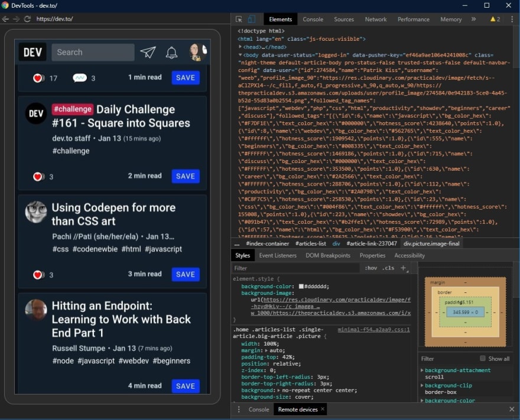Click the warnings count icon
This screenshot has width=520, height=420.
[495, 19]
